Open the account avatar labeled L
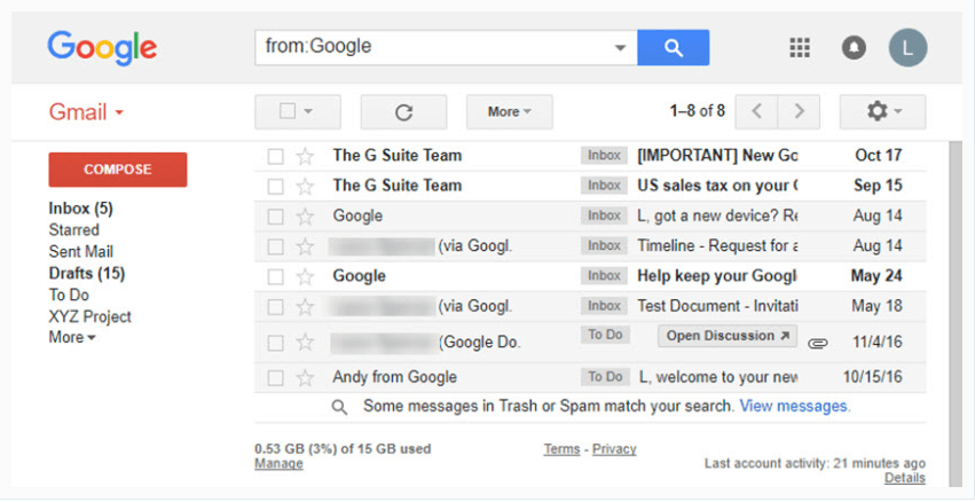Screen dimensions: 975x502 [x=908, y=47]
